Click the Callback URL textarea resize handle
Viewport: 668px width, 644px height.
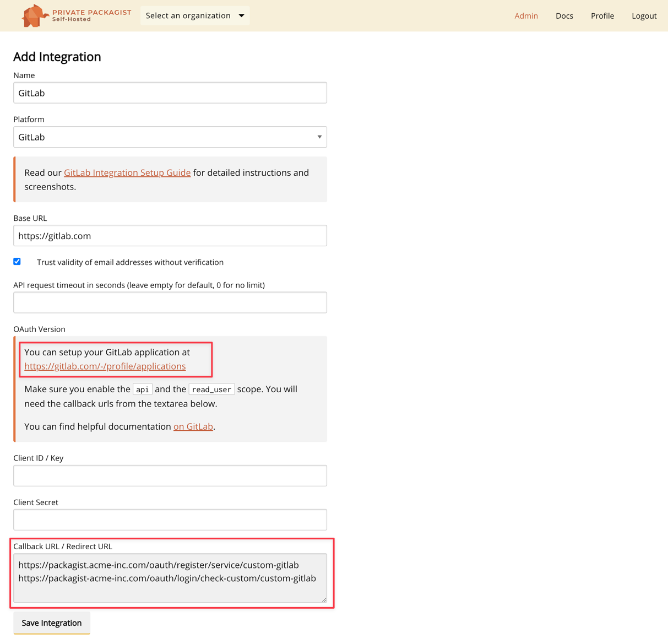click(x=324, y=600)
